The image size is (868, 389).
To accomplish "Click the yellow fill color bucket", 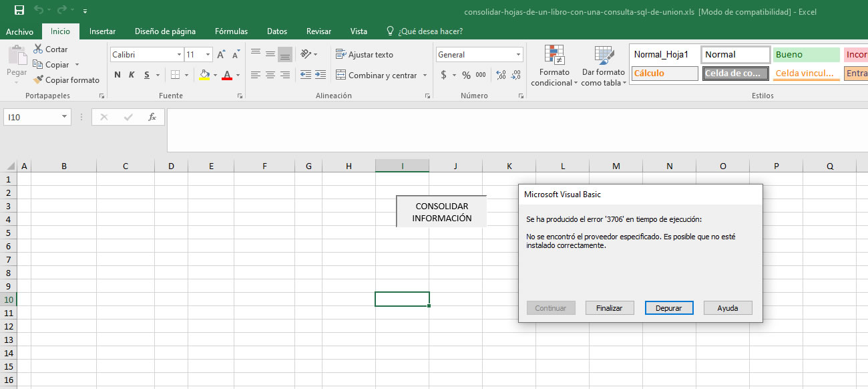I will point(204,76).
